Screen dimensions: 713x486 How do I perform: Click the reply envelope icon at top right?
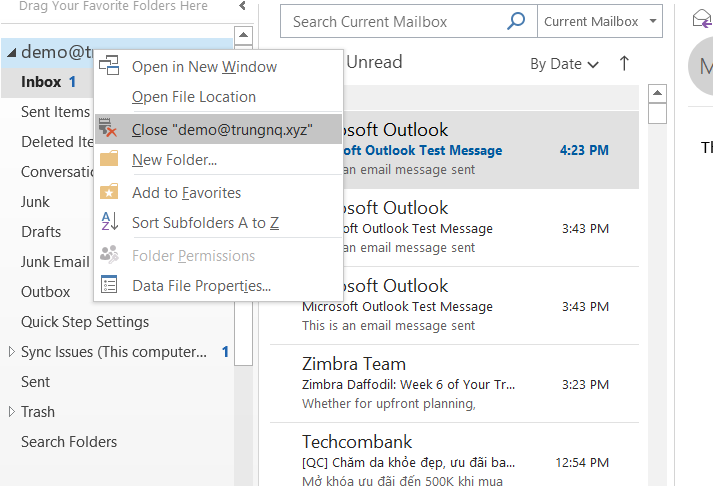[703, 19]
